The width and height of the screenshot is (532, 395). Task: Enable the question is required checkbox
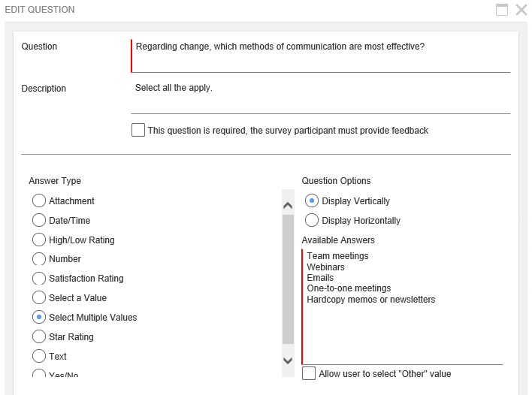(138, 130)
